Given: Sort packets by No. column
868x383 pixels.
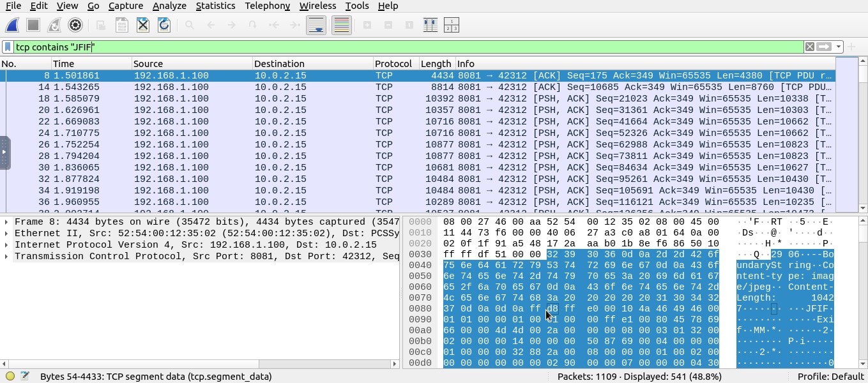Looking at the screenshot, I should (x=26, y=64).
